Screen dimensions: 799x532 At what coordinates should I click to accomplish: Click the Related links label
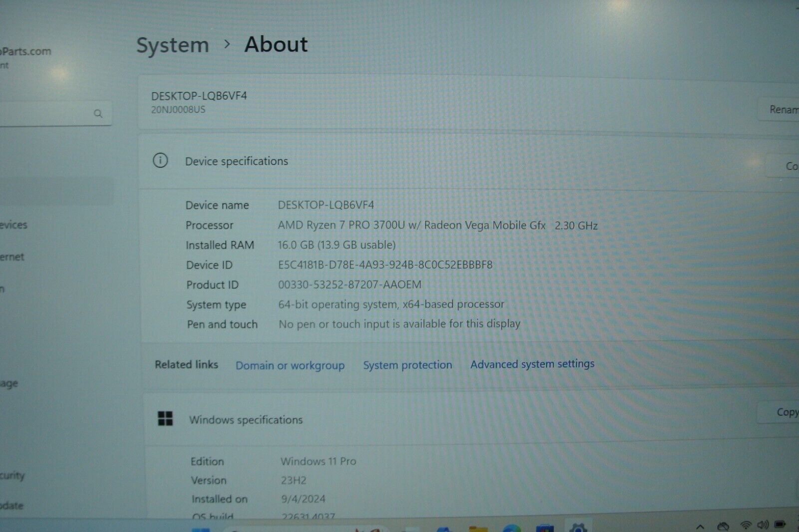[187, 365]
